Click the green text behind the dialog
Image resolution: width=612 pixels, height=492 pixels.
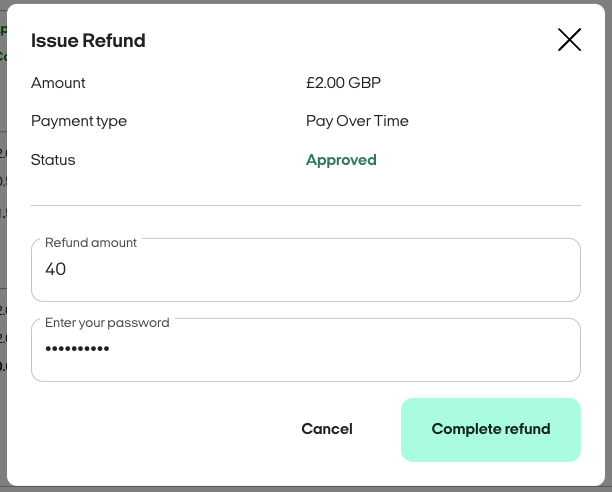tap(3, 44)
